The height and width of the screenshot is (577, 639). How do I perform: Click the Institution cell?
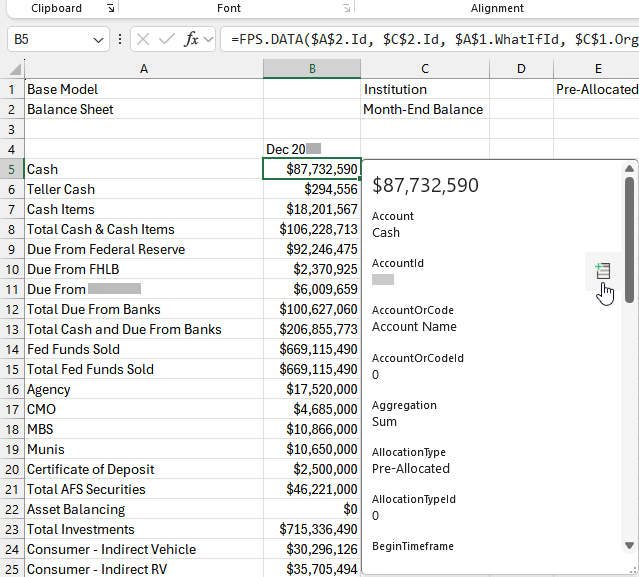(x=425, y=89)
